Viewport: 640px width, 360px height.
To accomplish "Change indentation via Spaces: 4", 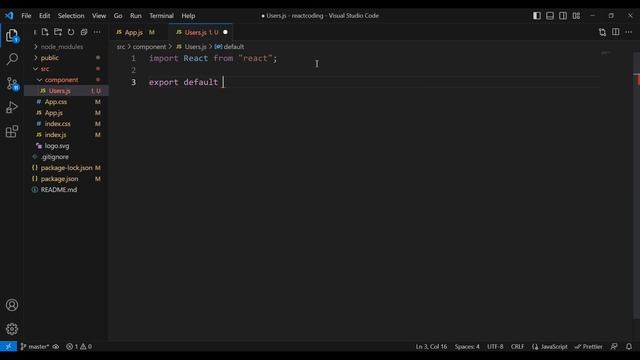I will [467, 347].
